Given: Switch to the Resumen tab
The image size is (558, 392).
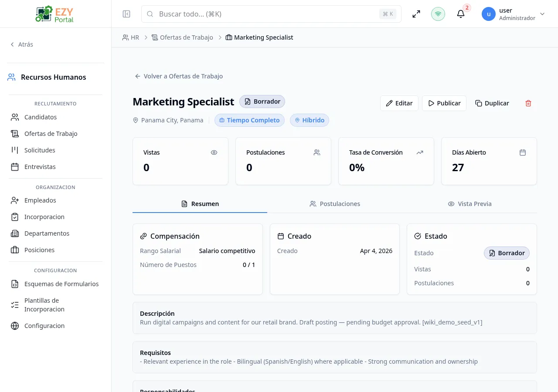Looking at the screenshot, I should coord(200,204).
